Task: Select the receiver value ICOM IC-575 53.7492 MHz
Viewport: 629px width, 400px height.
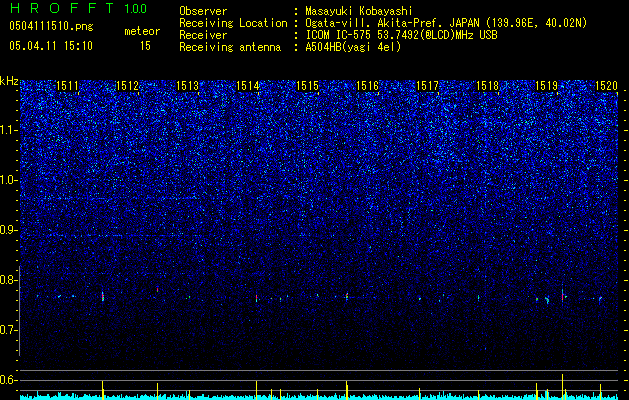Action: (402, 35)
